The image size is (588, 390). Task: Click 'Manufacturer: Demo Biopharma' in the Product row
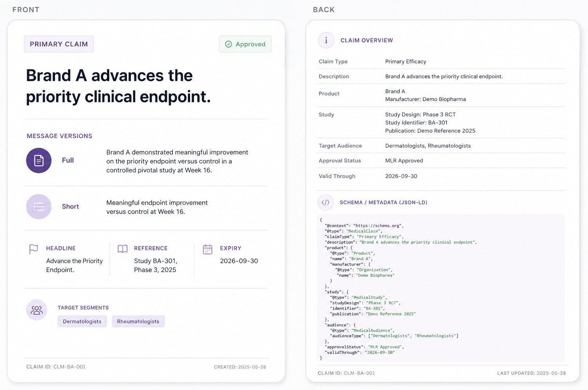click(x=426, y=99)
